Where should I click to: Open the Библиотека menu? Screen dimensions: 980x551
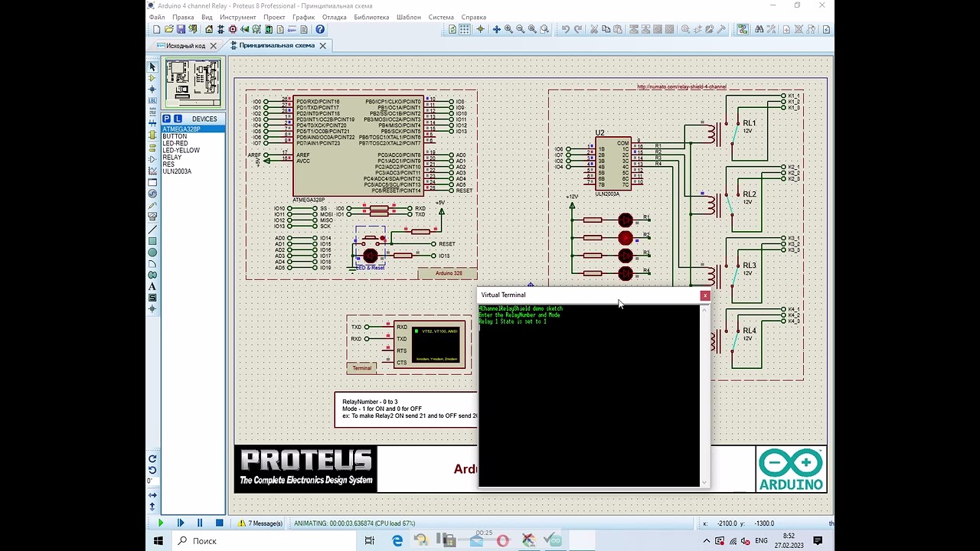point(371,17)
